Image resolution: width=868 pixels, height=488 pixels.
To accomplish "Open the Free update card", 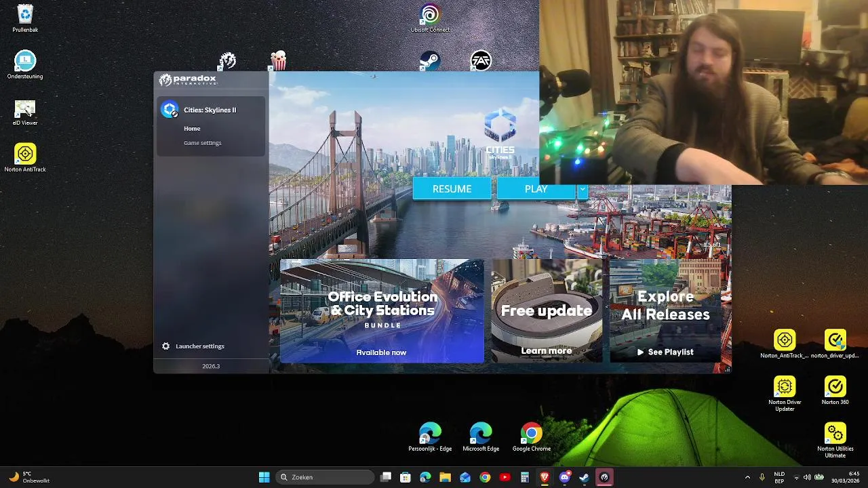I will pos(547,311).
